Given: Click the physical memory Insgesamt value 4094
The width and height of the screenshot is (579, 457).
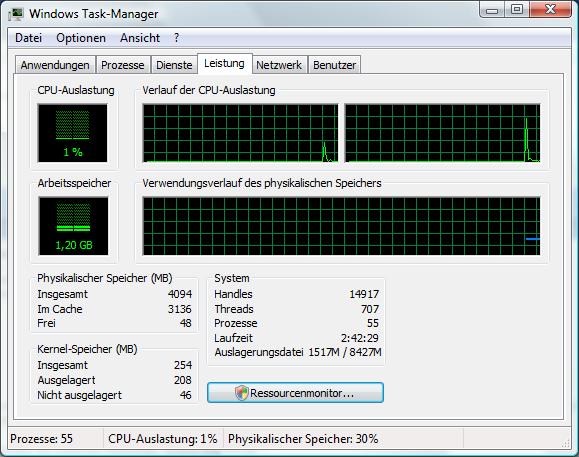Looking at the screenshot, I should point(180,294).
